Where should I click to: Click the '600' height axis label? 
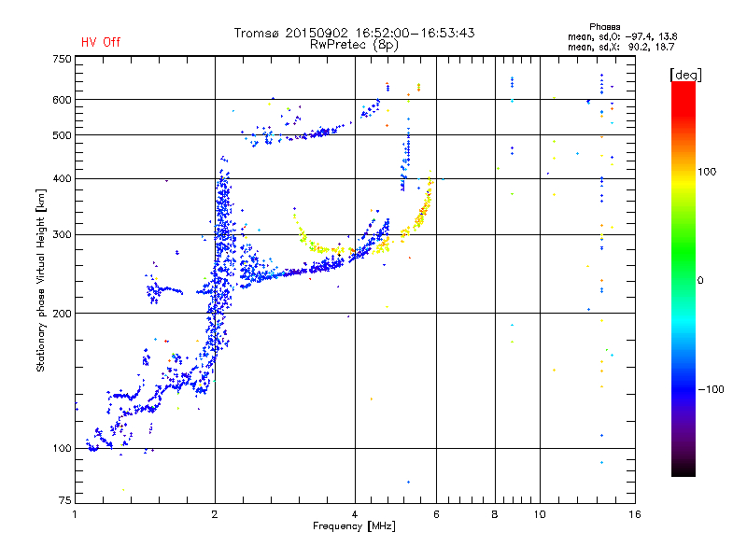pyautogui.click(x=62, y=100)
